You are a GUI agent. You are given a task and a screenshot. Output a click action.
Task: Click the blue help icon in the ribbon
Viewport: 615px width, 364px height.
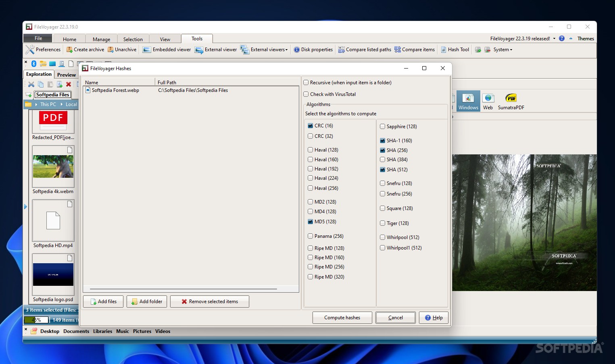point(562,38)
